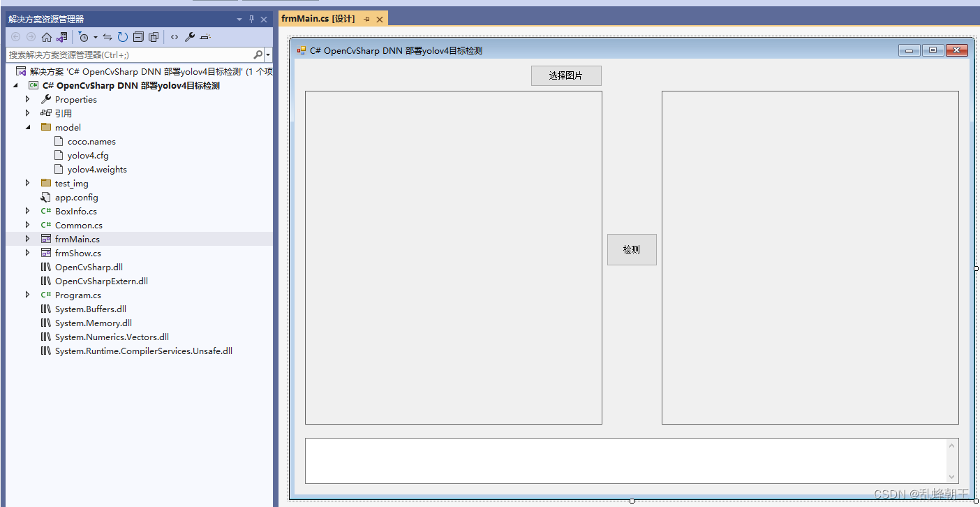Viewport: 980px width, 507px height.
Task: Select the solution root node
Action: point(144,71)
